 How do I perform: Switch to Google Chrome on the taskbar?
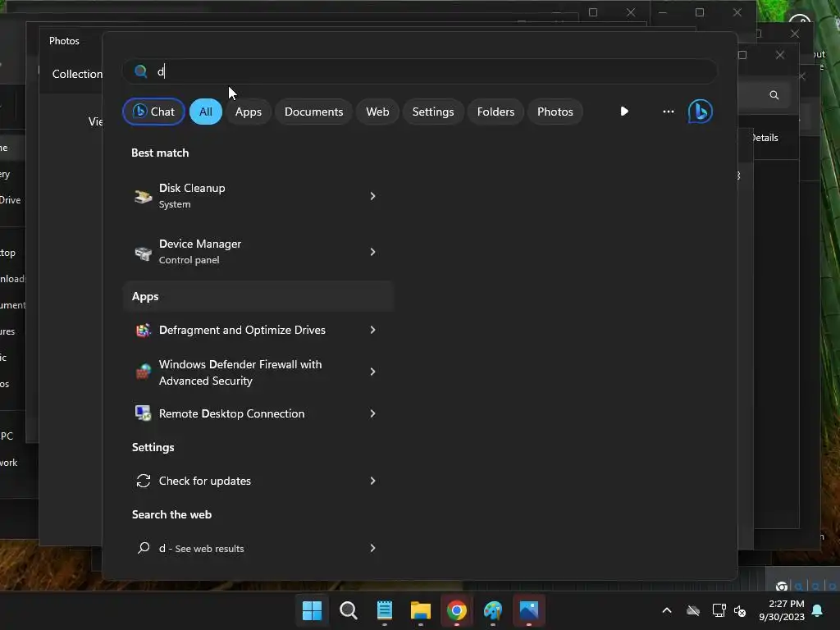(x=456, y=610)
